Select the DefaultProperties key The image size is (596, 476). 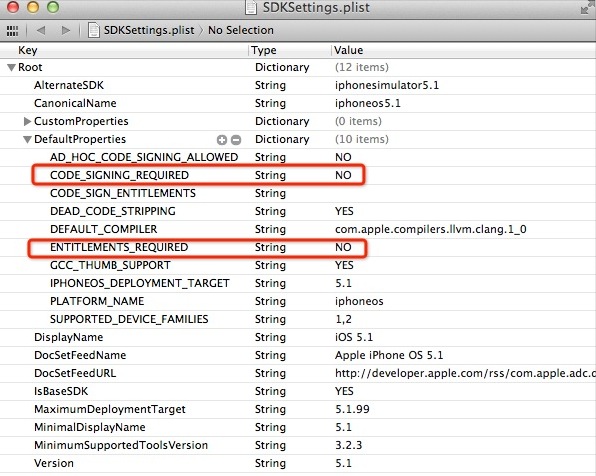(80, 139)
